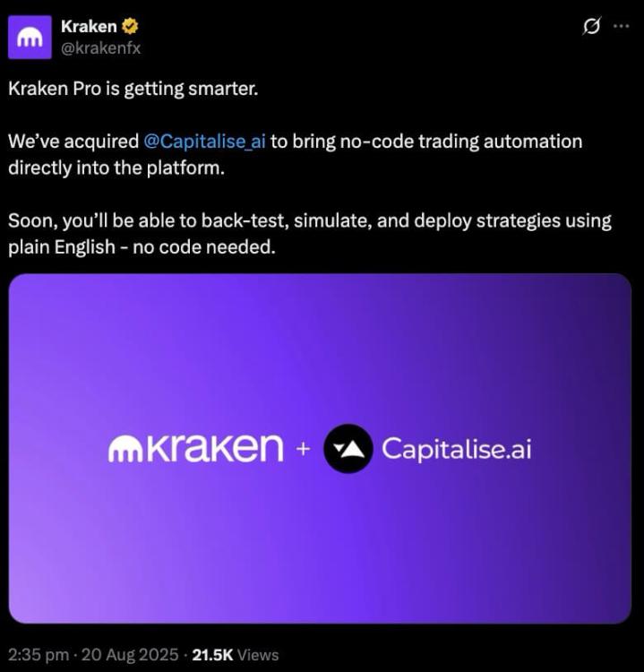Follow the @Capitalise_ai mention link
Viewport: 644px width, 672px height.
[x=204, y=141]
